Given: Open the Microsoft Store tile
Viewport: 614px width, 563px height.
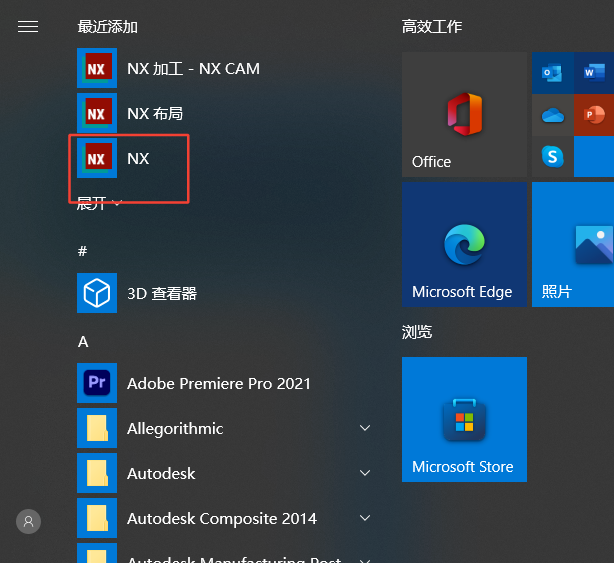Looking at the screenshot, I should pos(463,419).
